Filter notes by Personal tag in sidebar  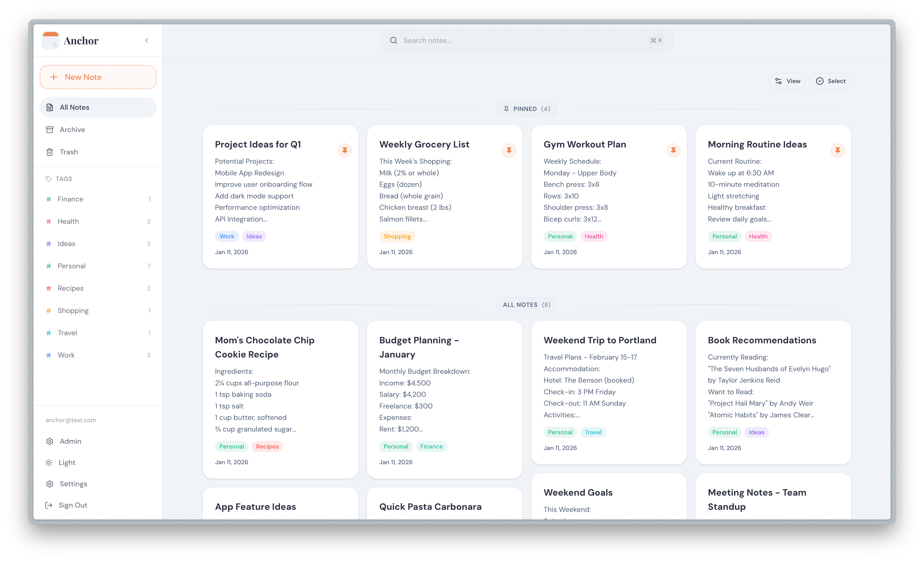[x=98, y=266]
